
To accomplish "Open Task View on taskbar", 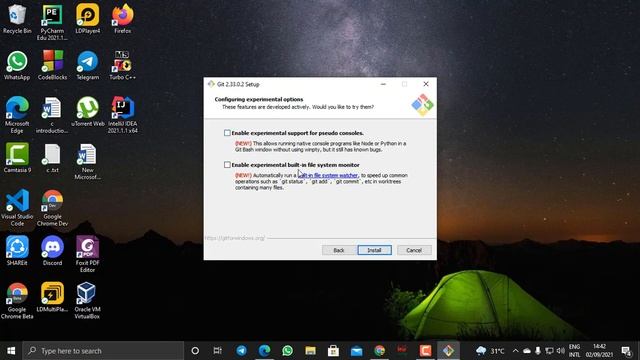I will (x=218, y=351).
